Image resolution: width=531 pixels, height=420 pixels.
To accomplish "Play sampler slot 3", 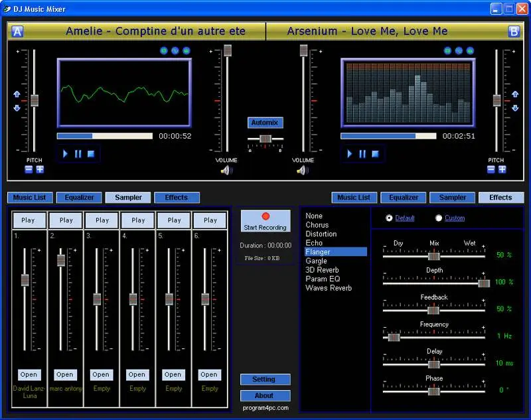I will 102,220.
